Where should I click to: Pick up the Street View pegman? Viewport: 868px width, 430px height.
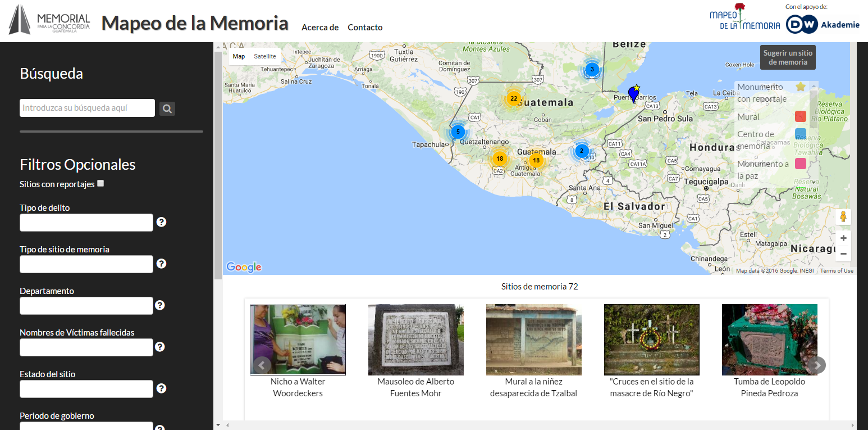coord(843,217)
